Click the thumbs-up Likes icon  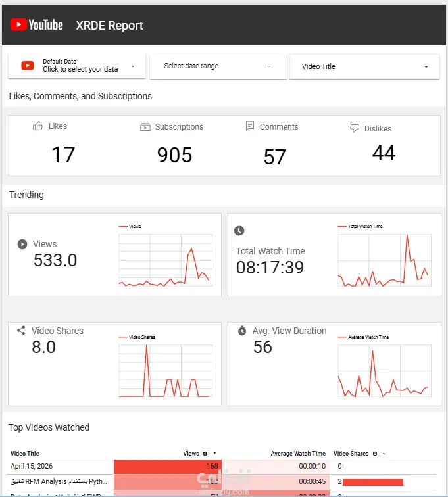(37, 126)
